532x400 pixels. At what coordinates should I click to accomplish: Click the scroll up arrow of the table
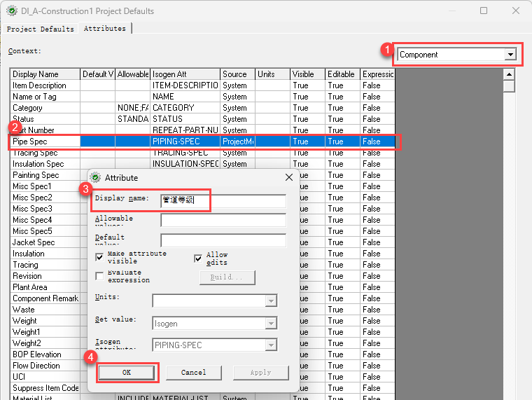[x=509, y=74]
